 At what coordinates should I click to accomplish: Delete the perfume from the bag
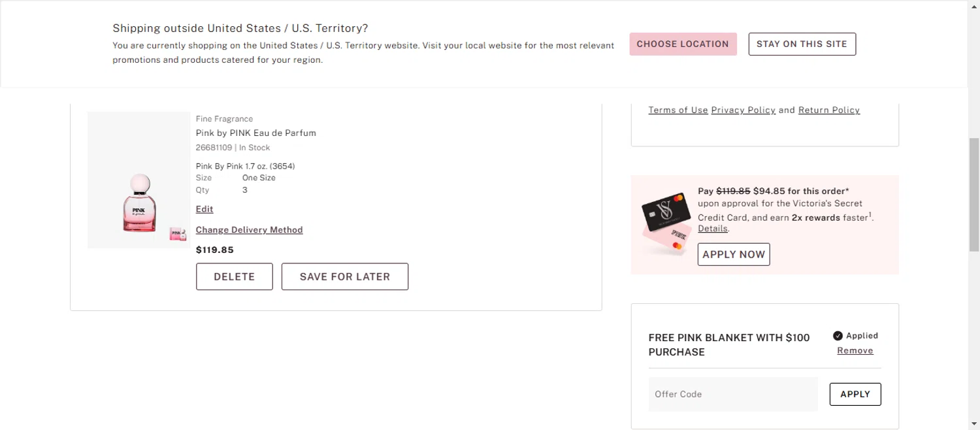tap(234, 276)
